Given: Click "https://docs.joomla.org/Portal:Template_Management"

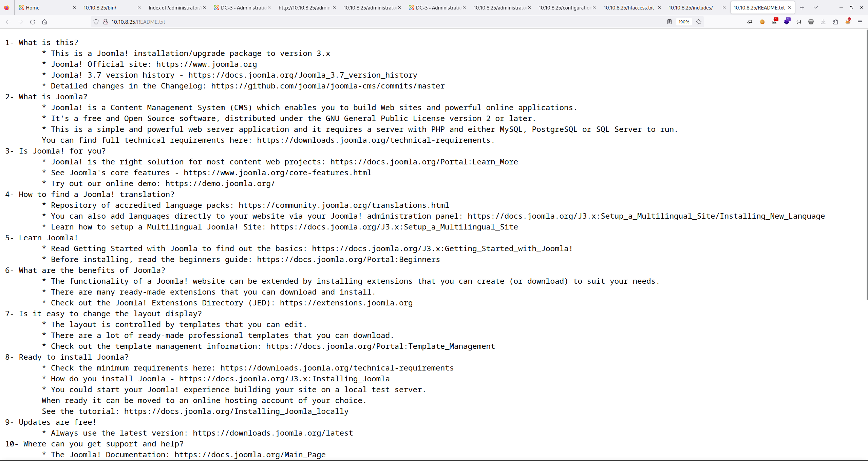Looking at the screenshot, I should [380, 346].
